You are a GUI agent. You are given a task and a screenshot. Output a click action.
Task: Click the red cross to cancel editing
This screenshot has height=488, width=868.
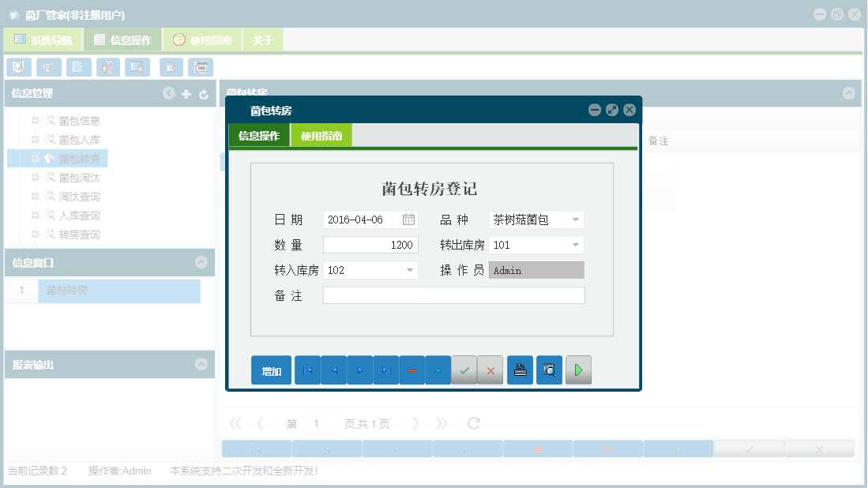click(490, 370)
